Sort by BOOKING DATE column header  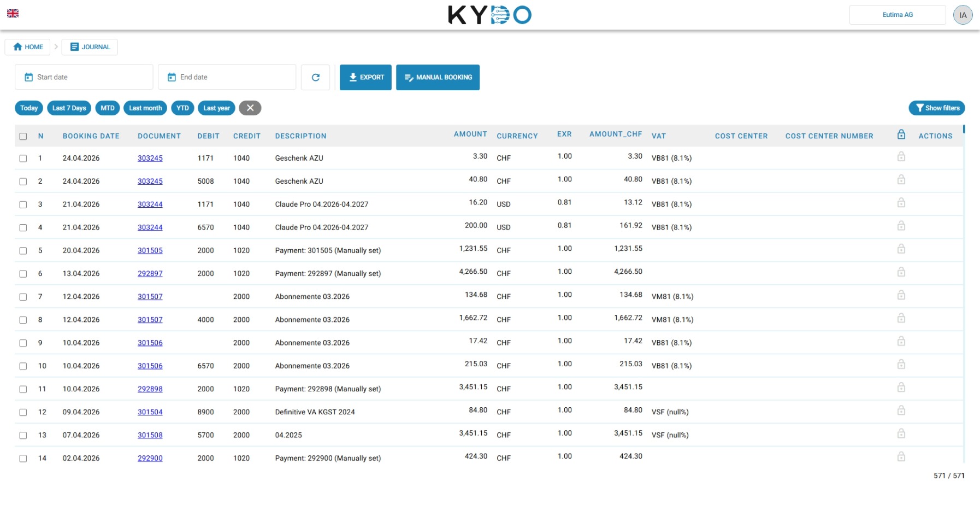tap(91, 136)
